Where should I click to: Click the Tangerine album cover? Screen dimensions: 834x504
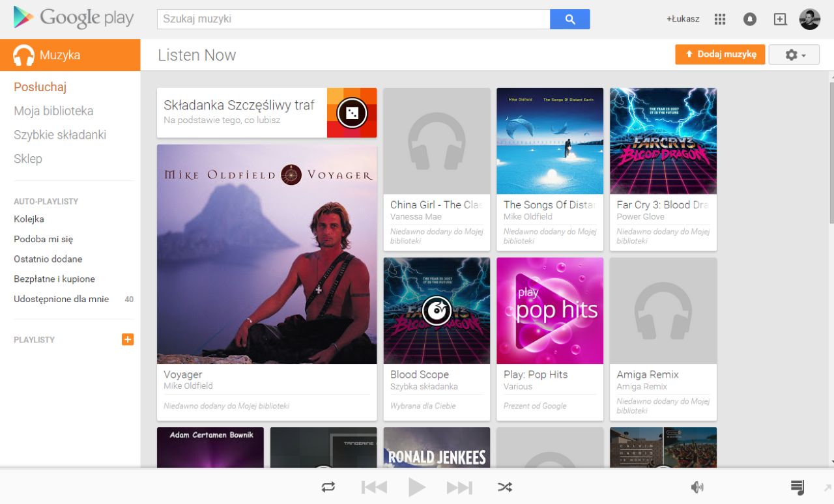(x=324, y=447)
